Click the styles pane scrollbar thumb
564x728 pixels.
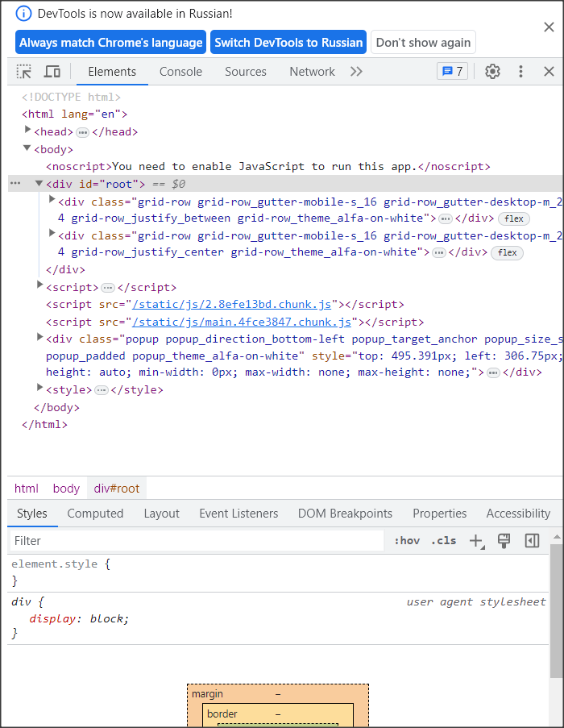coord(557,610)
